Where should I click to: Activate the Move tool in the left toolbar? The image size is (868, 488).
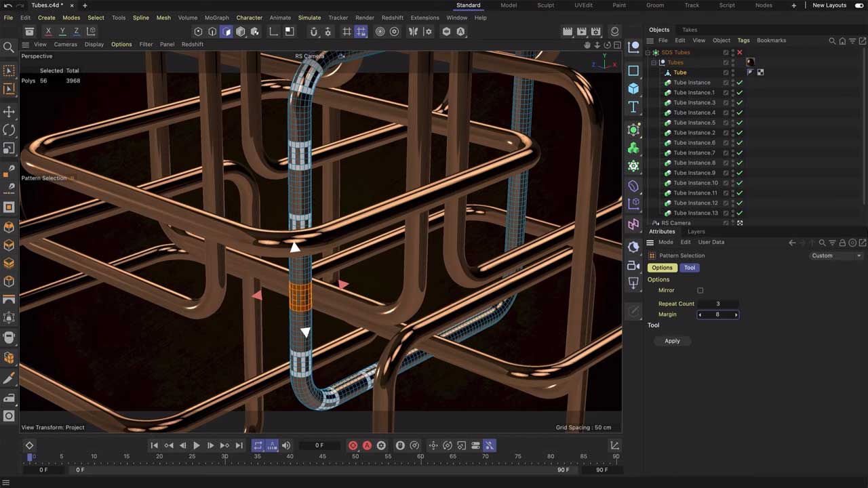coord(9,112)
